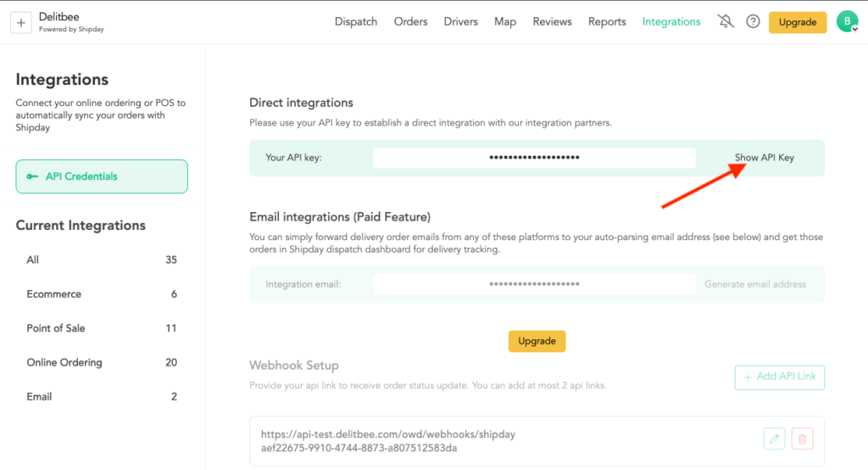868x470 pixels.
Task: Click the top bar Upgrade button
Action: [797, 22]
